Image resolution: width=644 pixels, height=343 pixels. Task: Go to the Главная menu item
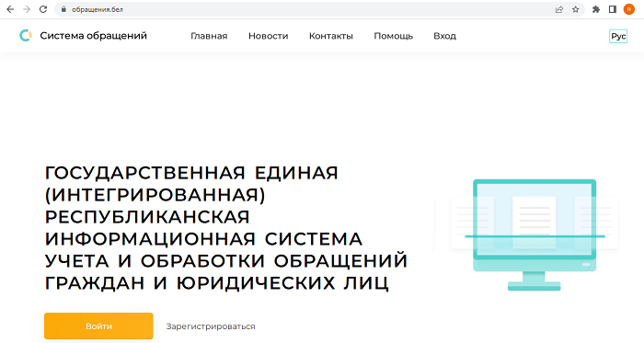pos(209,36)
